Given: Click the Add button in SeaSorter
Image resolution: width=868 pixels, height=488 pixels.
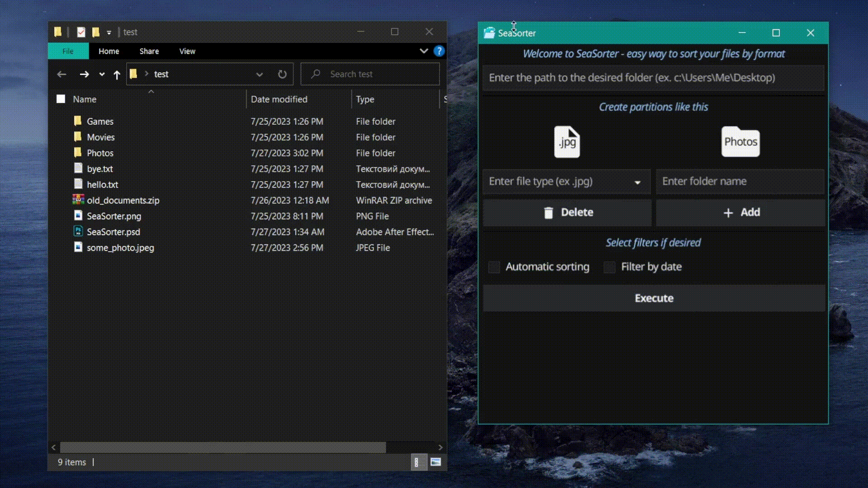Looking at the screenshot, I should 741,212.
